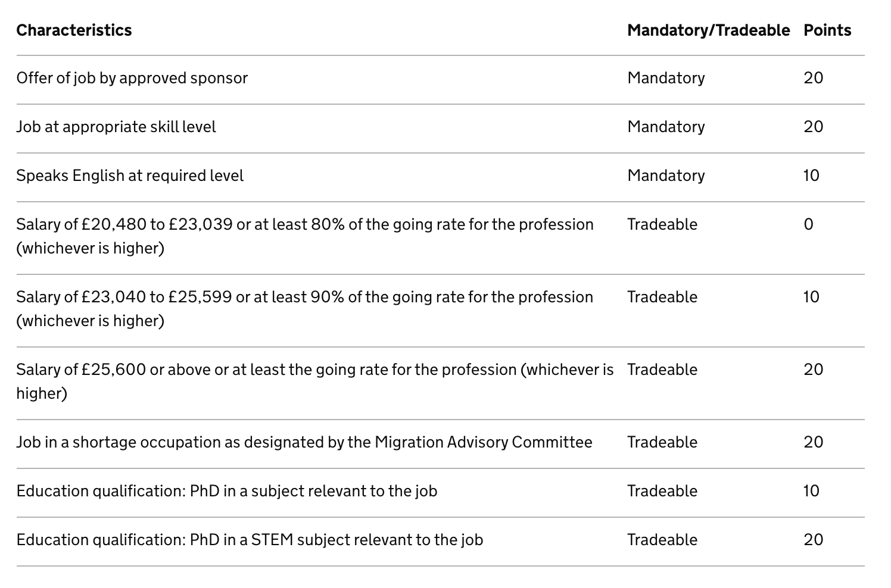Click "Job at appropriate skill level" row text

[116, 127]
